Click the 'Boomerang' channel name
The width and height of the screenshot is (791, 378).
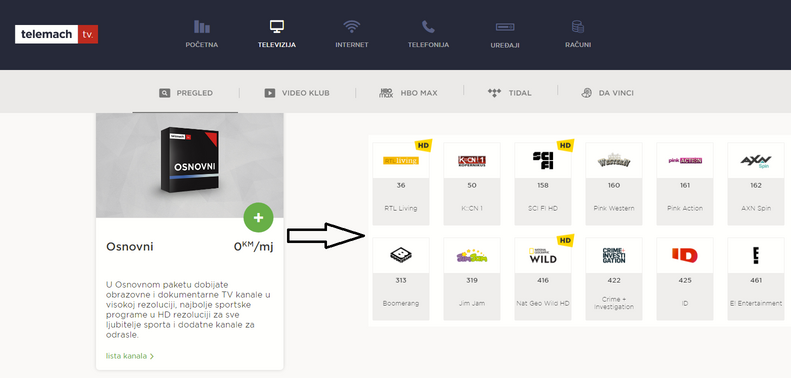(401, 303)
